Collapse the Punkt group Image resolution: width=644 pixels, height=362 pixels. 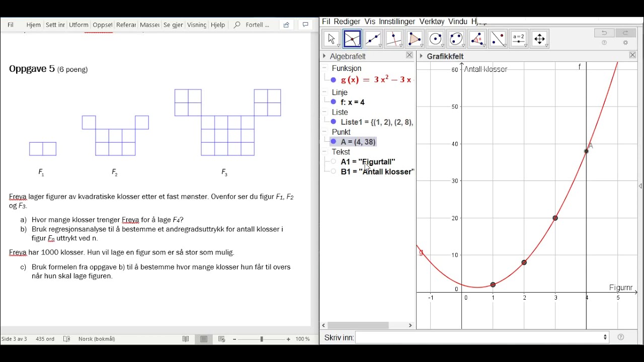pos(325,132)
